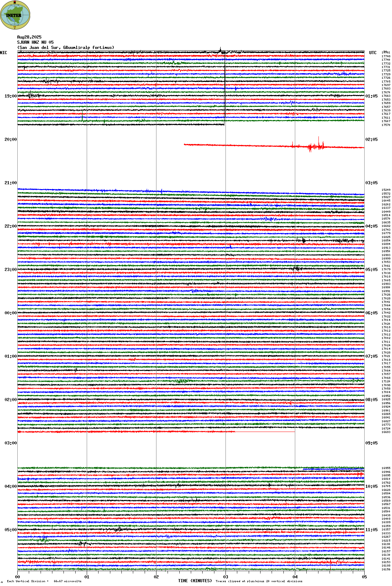Click the 02 minute tick label on bottom axis

156,577
